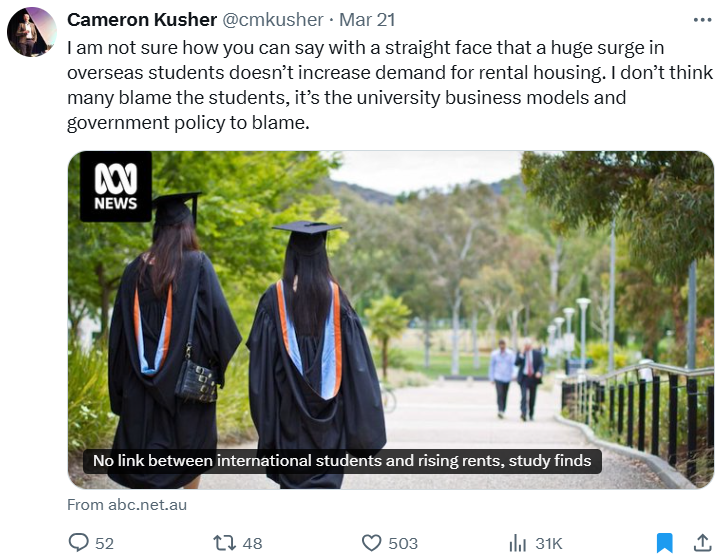Open the three-dot more options menu
Screen dimensions: 725x557
click(x=702, y=20)
